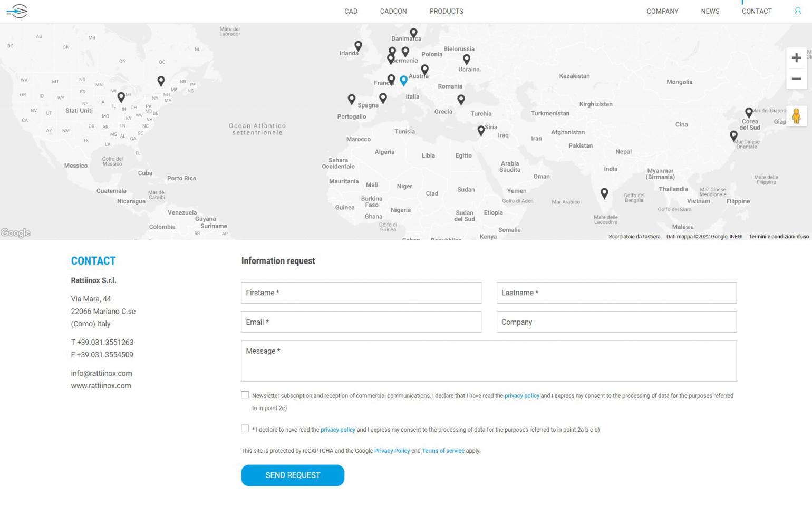Select the blue map pin in Italy
Screen dimensions: 812x506
pos(403,81)
